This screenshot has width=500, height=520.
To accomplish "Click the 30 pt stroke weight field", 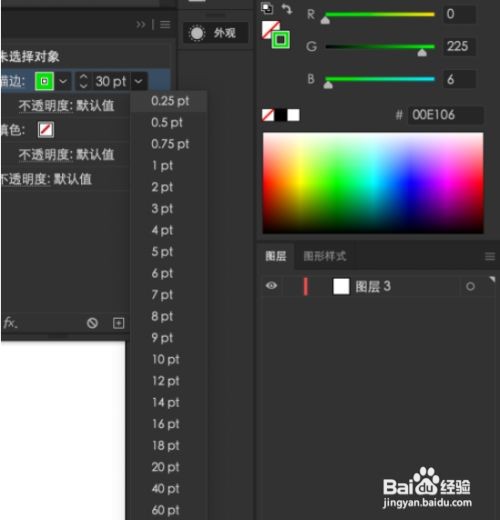I will point(111,81).
